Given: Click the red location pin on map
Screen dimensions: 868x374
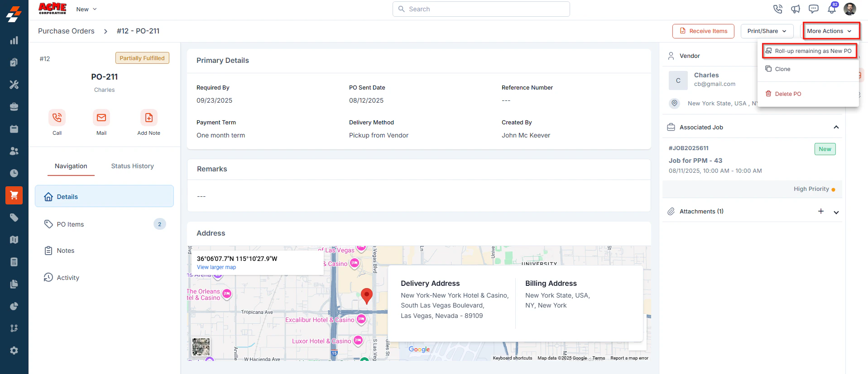Looking at the screenshot, I should 367,296.
